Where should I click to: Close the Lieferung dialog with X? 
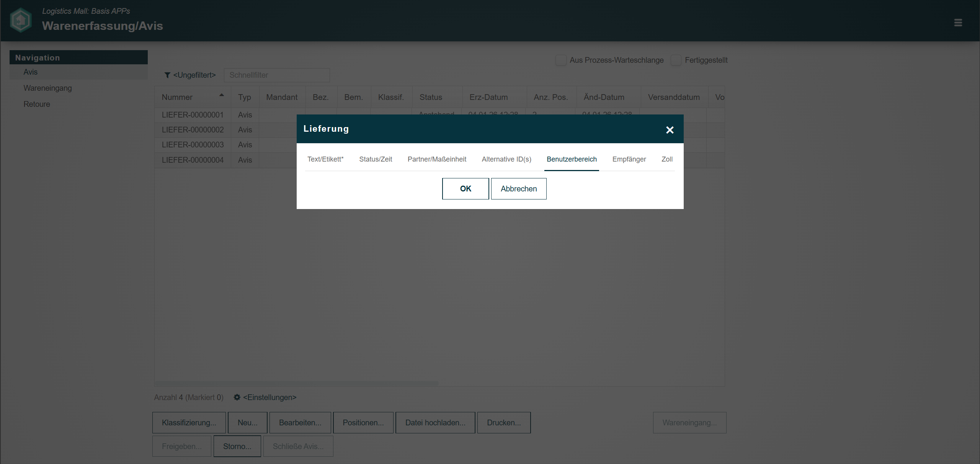click(x=670, y=130)
